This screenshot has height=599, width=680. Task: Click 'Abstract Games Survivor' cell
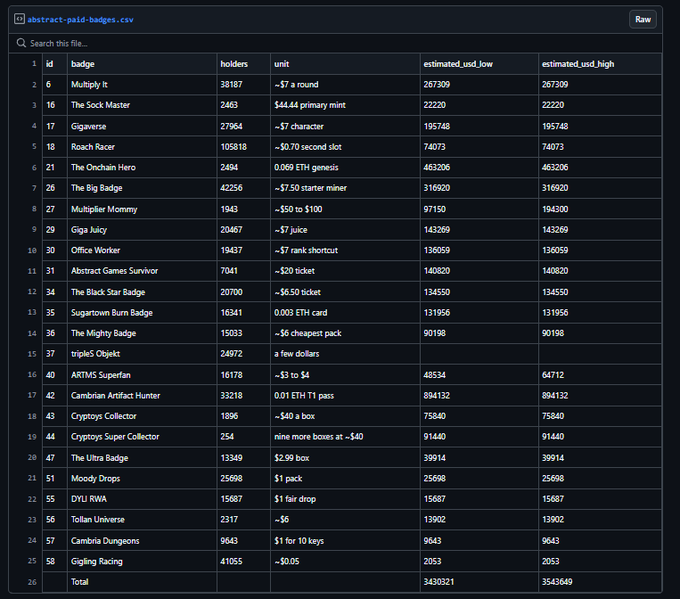[x=142, y=271]
